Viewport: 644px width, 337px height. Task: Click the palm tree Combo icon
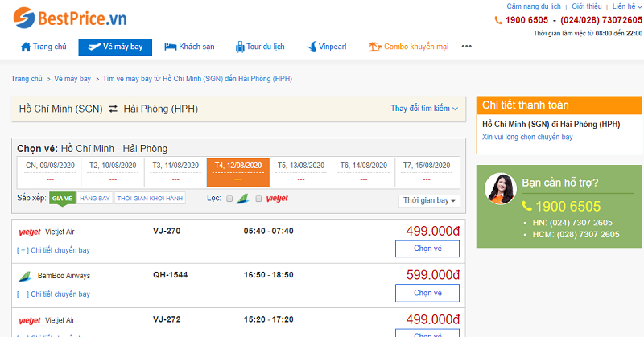tap(374, 47)
